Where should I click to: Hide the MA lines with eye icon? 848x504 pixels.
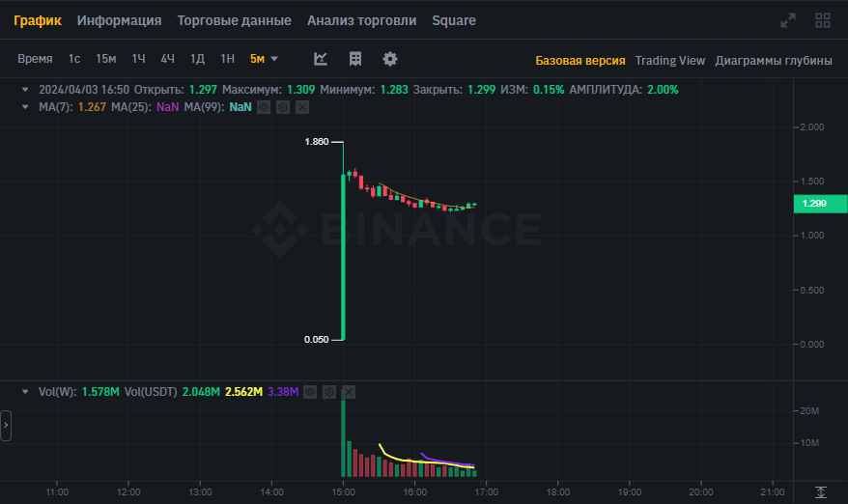(x=264, y=107)
